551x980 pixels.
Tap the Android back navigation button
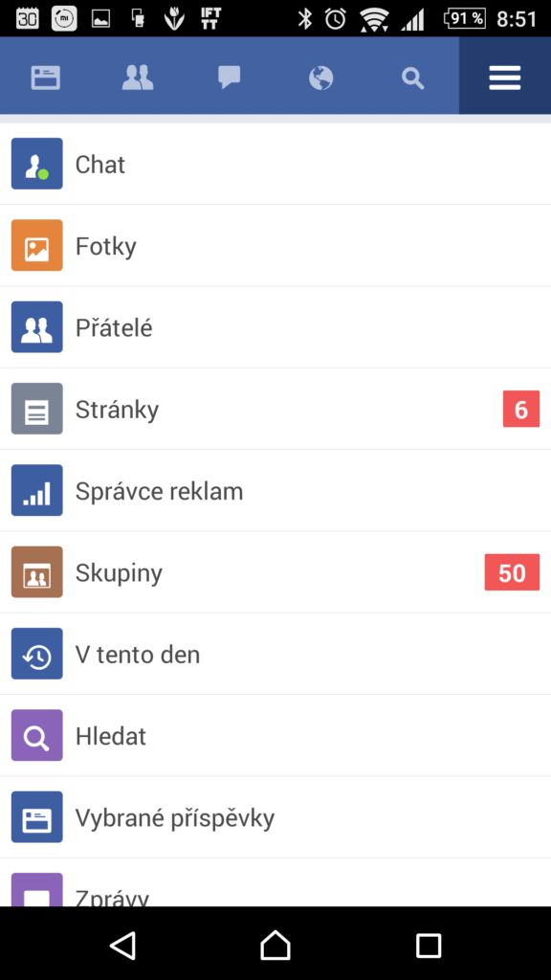click(122, 945)
